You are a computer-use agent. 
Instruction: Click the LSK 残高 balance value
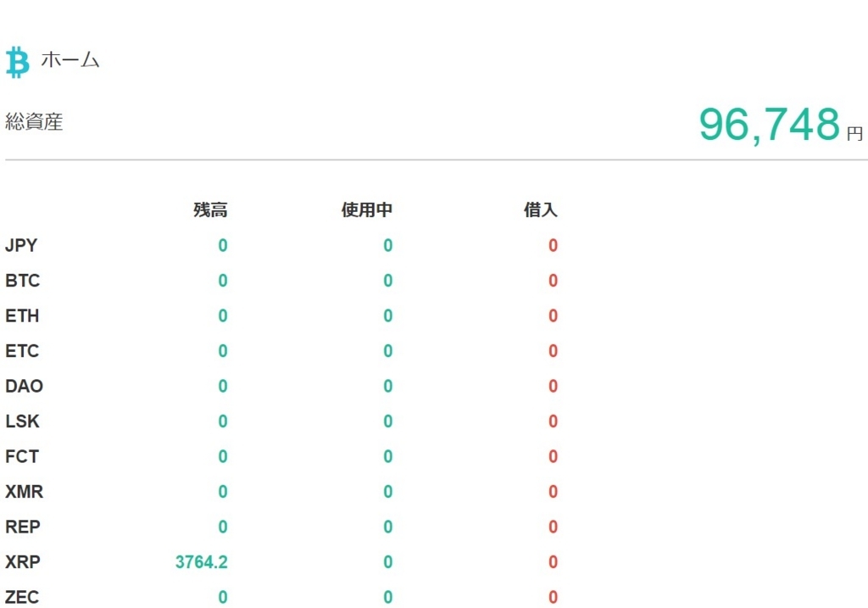(x=223, y=421)
